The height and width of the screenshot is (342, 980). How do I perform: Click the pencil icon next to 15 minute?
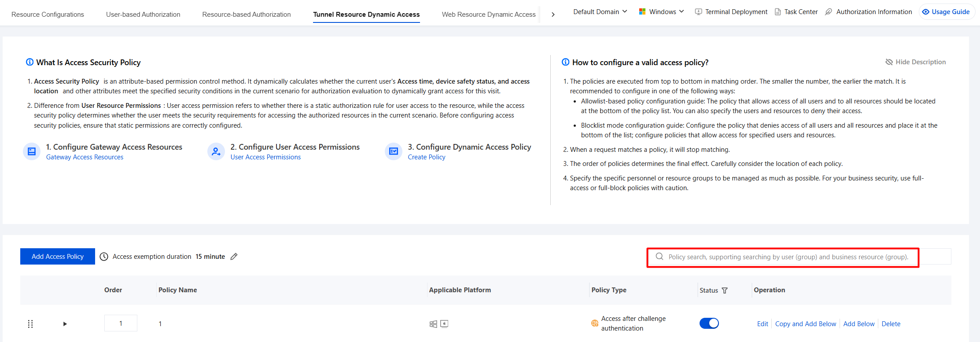(x=234, y=257)
